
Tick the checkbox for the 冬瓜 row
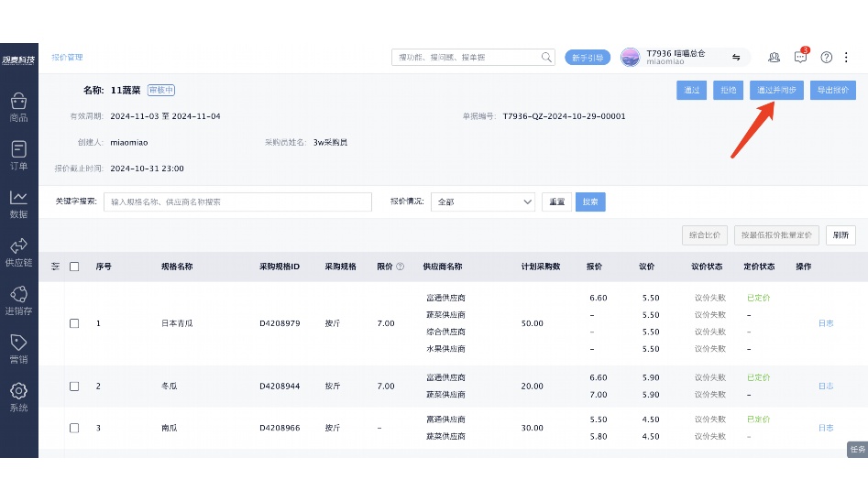pyautogui.click(x=74, y=386)
